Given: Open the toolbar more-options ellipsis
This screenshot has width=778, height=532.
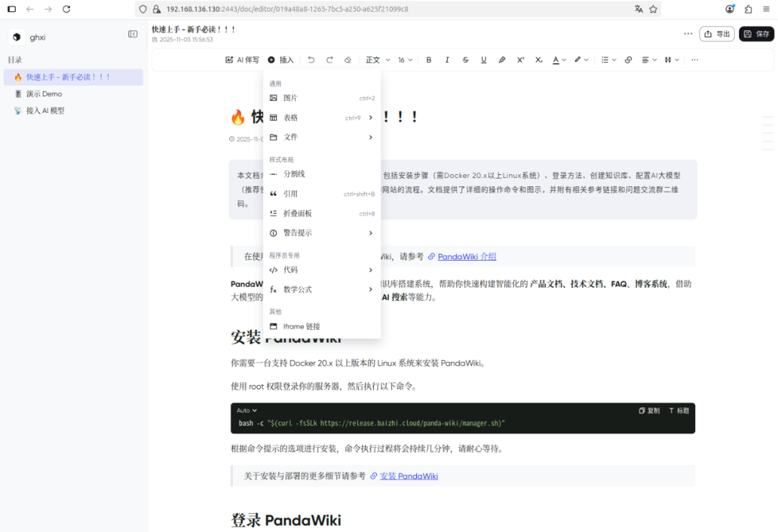Looking at the screenshot, I should 694,60.
